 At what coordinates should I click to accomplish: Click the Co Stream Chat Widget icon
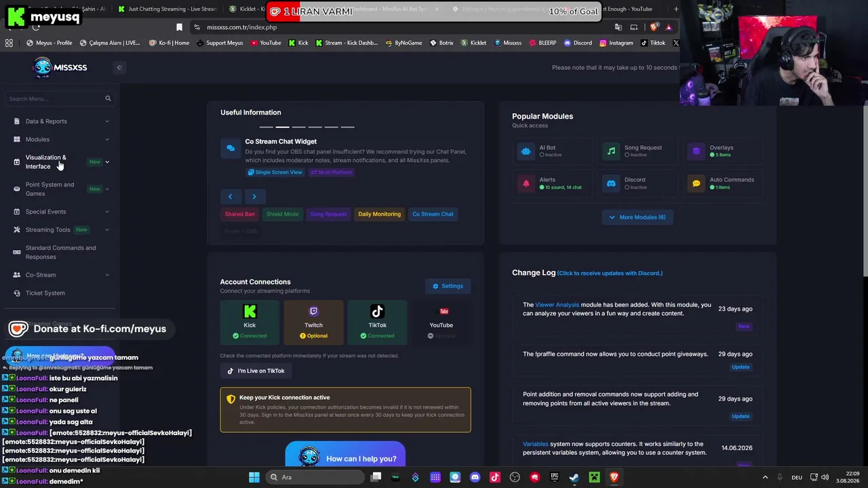(231, 148)
